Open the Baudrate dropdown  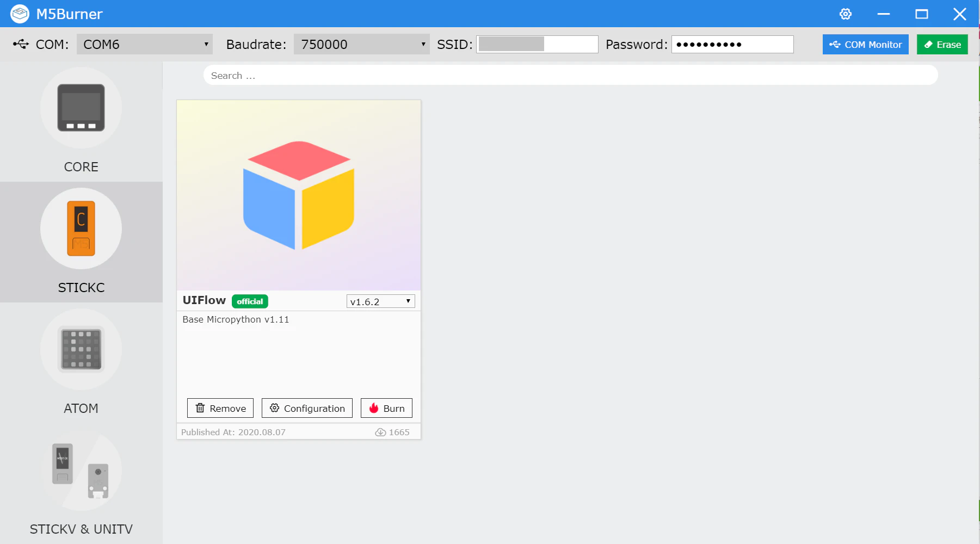pyautogui.click(x=361, y=44)
